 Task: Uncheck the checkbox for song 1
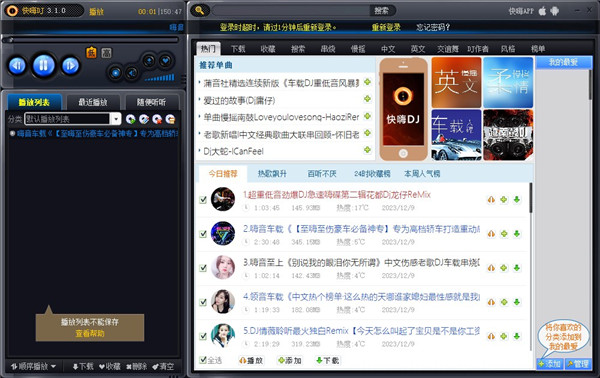203,199
